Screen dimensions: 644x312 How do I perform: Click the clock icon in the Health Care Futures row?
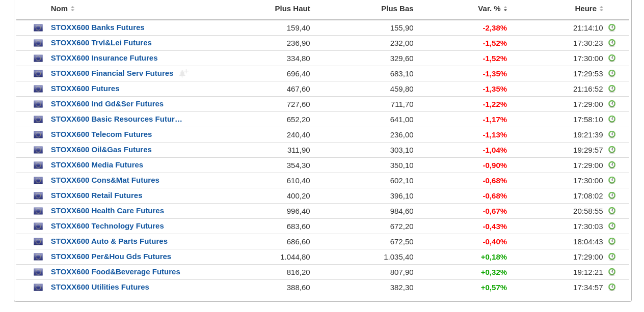612,211
